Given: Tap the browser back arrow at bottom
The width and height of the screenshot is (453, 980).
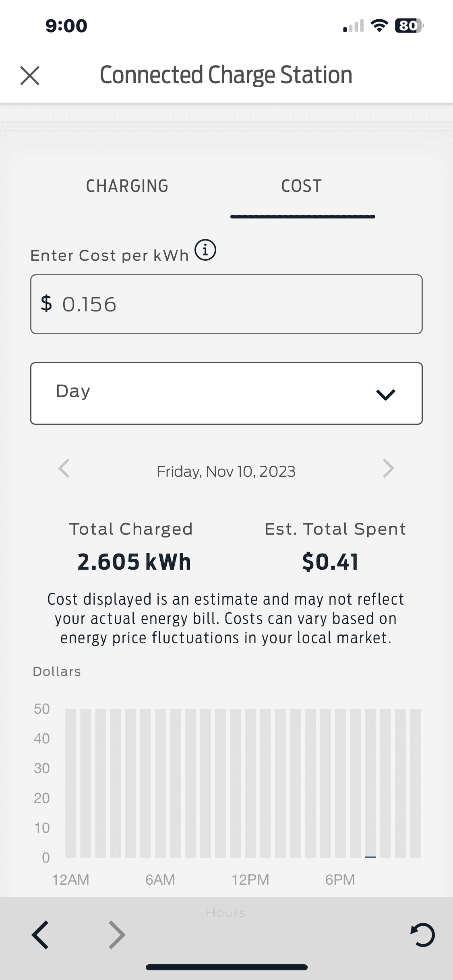Looking at the screenshot, I should (40, 935).
